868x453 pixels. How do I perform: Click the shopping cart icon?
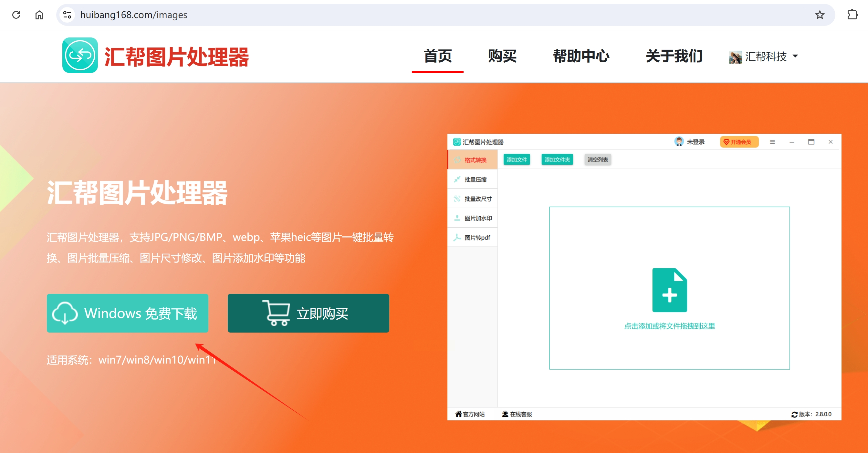[x=276, y=313]
